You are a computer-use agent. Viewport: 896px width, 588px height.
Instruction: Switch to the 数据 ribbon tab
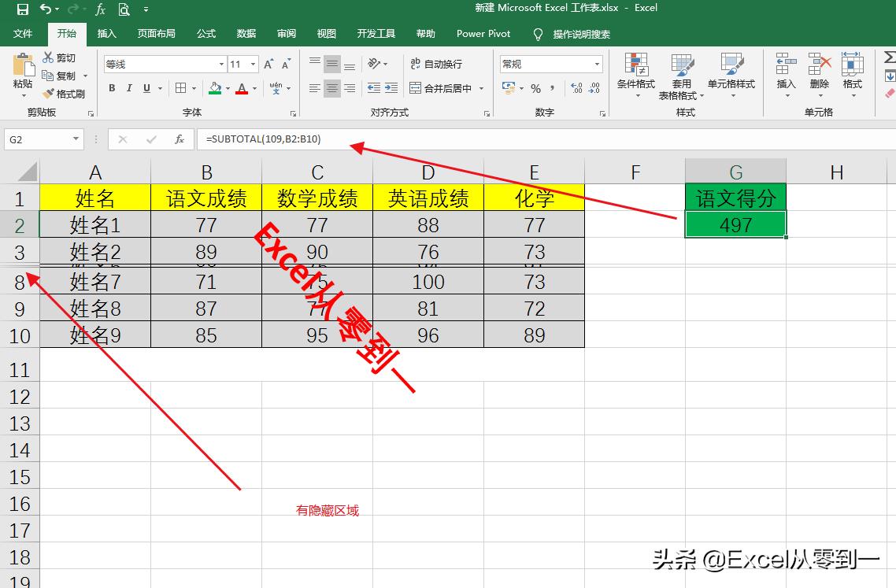[246, 34]
